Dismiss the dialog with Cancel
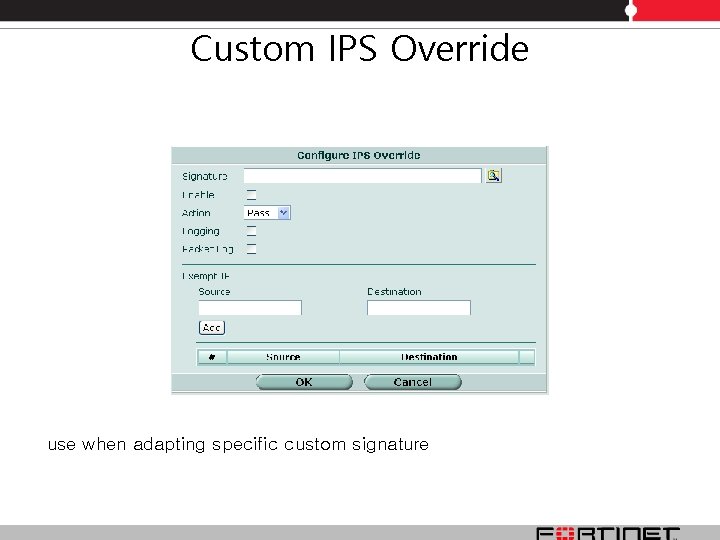This screenshot has height=540, width=720. click(x=412, y=382)
